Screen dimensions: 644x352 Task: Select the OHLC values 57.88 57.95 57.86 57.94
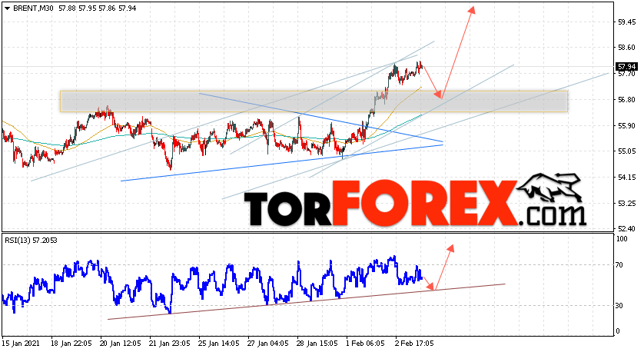98,8
